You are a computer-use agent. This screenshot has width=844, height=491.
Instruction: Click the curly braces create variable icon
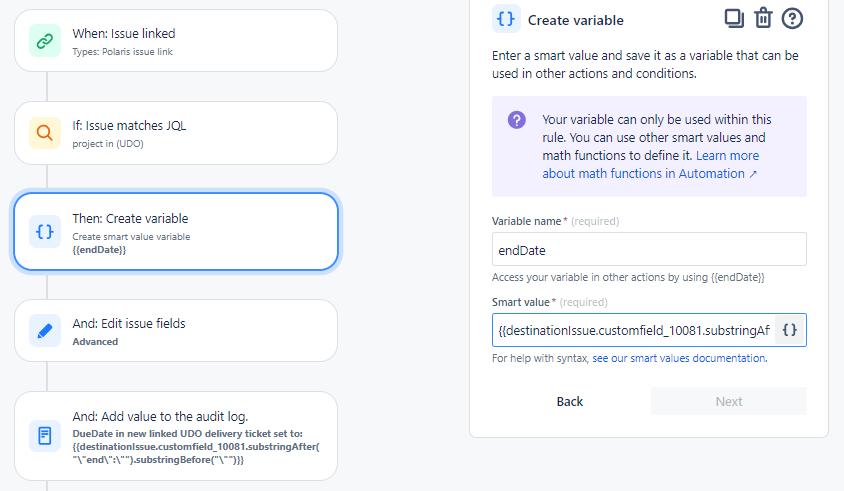(45, 231)
